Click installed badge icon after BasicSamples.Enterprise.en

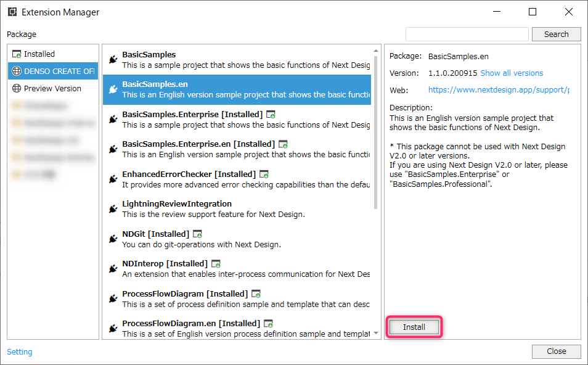(283, 144)
